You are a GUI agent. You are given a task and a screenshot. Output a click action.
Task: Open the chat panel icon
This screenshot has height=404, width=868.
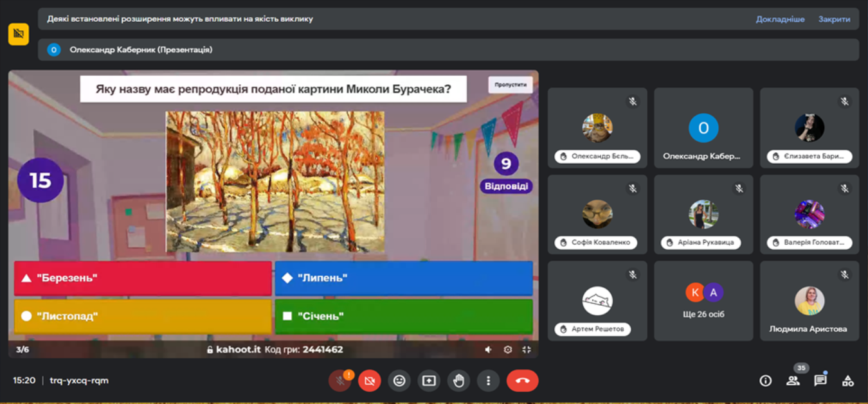point(820,381)
